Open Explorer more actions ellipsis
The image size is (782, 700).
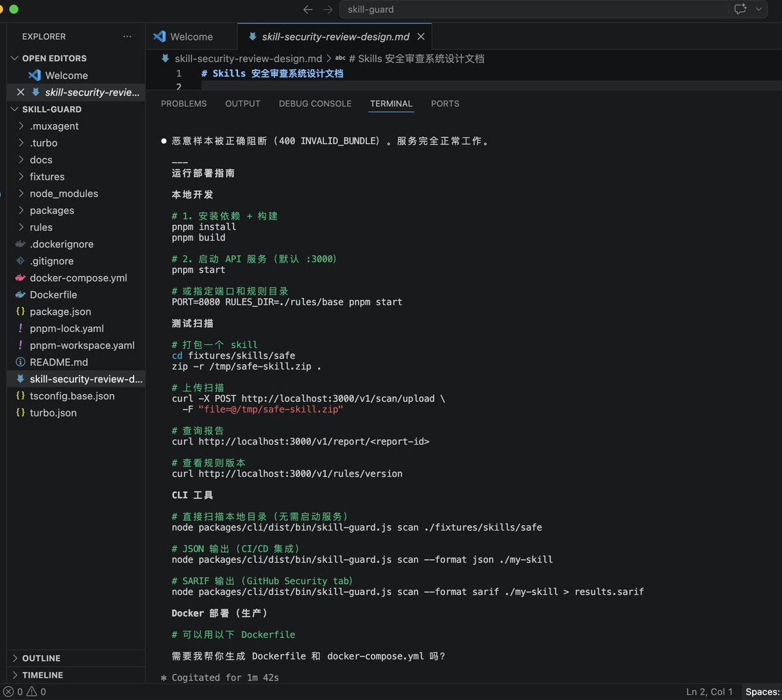(127, 36)
